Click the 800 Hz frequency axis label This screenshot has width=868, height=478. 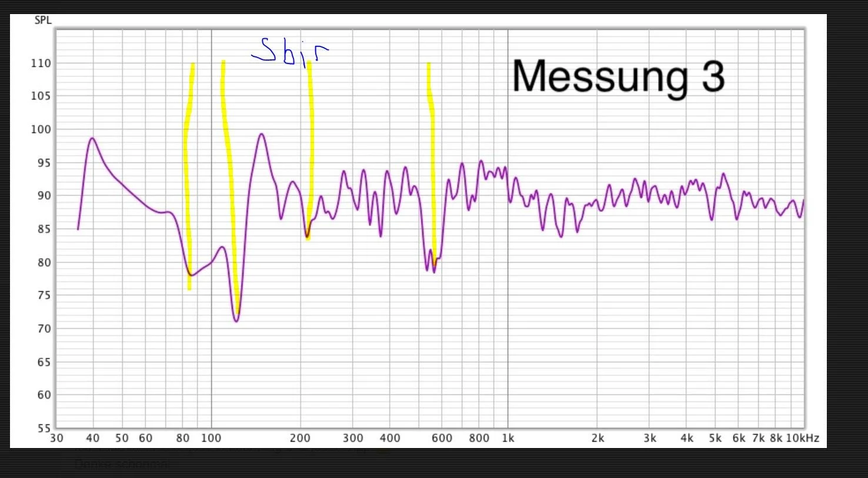point(479,438)
